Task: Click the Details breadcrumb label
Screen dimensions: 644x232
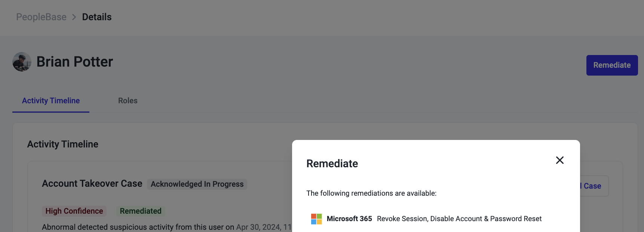Action: [97, 17]
